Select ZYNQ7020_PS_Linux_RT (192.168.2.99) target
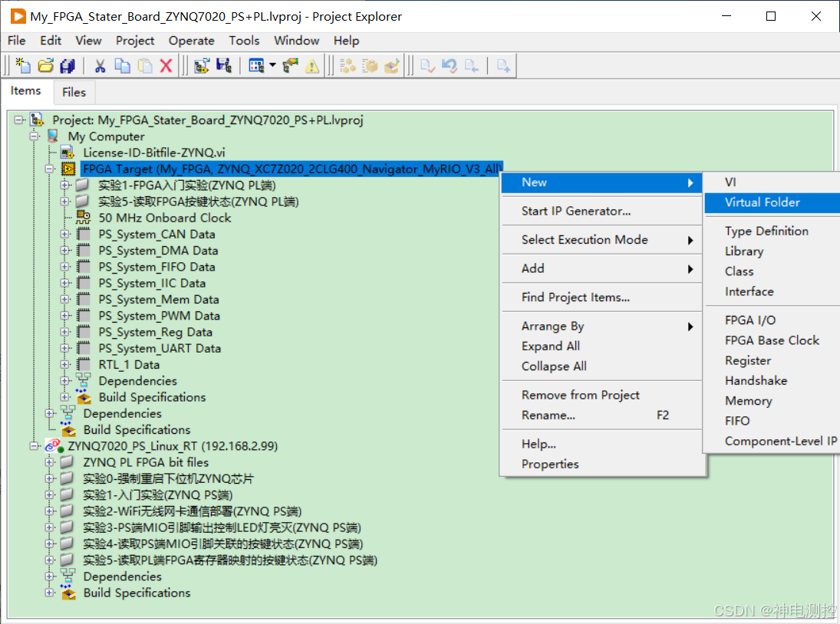The height and width of the screenshot is (624, 840). (x=173, y=446)
